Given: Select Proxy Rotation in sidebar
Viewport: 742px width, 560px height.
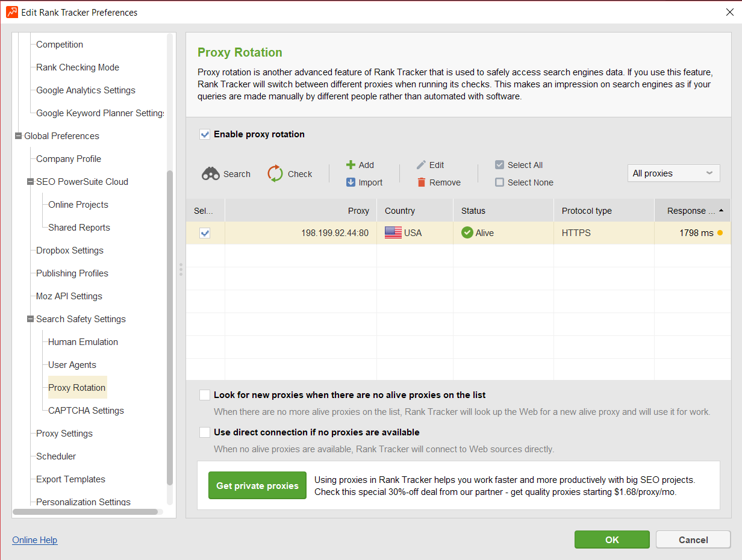Looking at the screenshot, I should (77, 388).
